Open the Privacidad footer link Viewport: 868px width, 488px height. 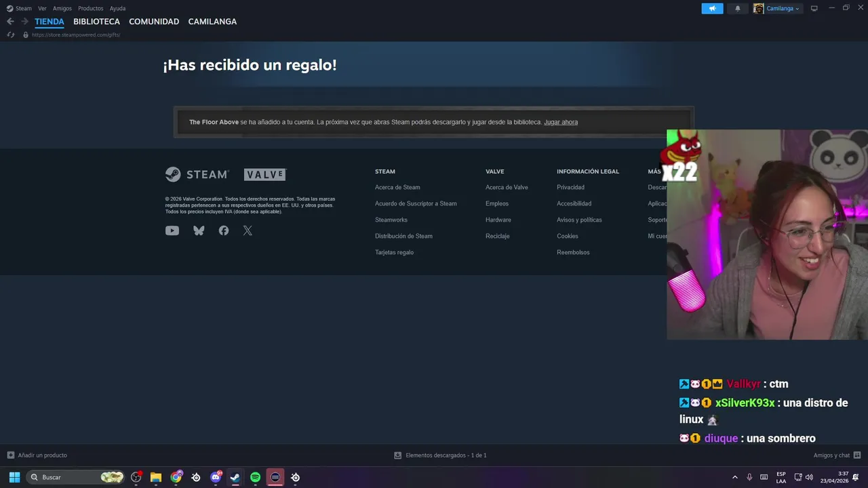[570, 187]
